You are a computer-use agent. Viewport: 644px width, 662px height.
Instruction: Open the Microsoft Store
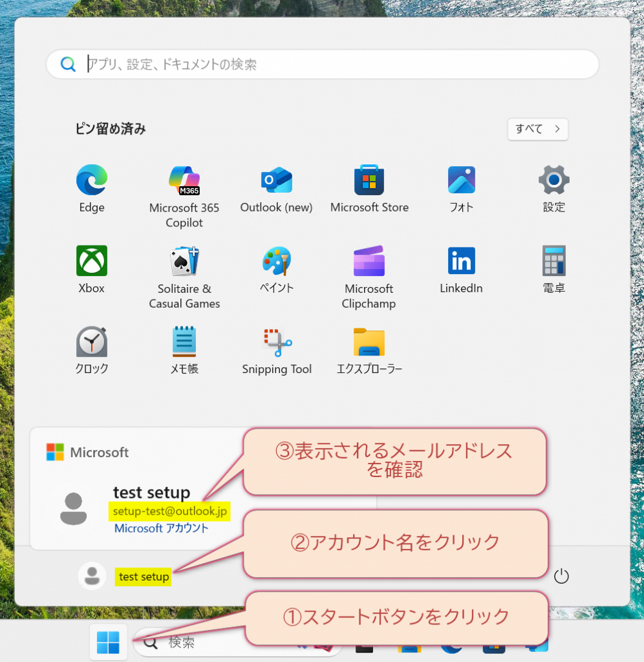click(x=369, y=180)
